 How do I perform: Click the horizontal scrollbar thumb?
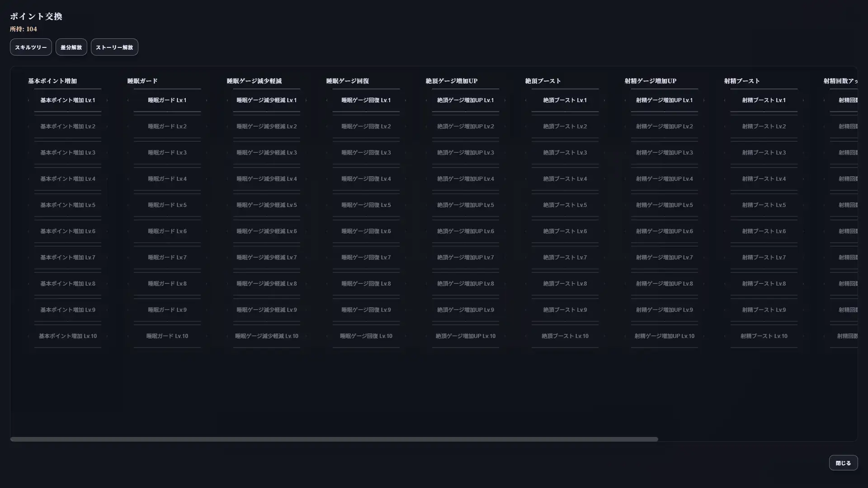coord(334,439)
